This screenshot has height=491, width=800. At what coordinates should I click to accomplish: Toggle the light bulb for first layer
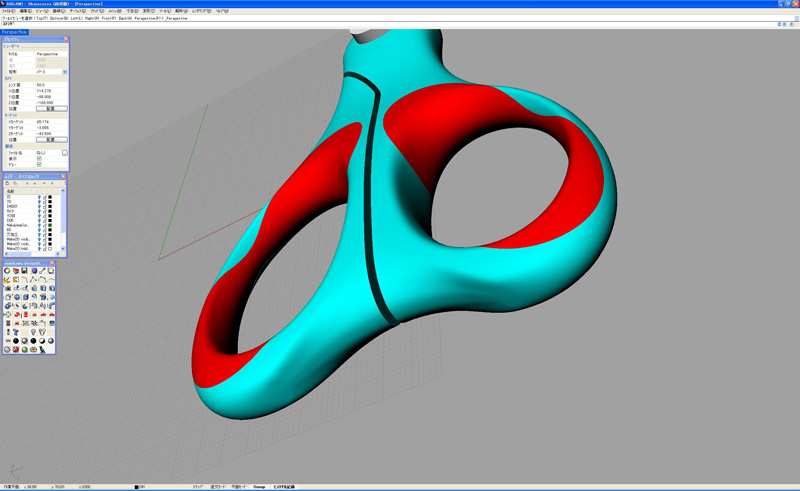point(39,198)
